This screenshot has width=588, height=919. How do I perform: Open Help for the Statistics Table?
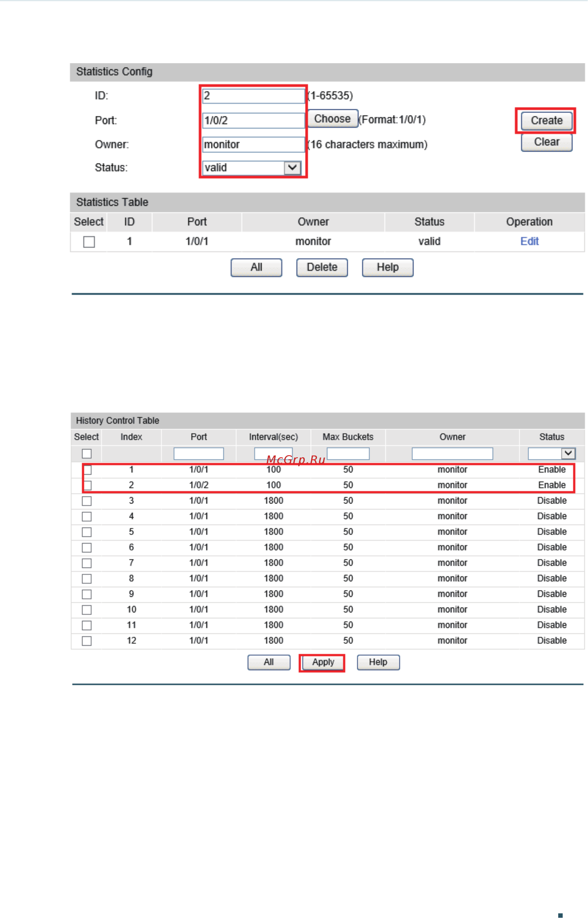pos(388,267)
